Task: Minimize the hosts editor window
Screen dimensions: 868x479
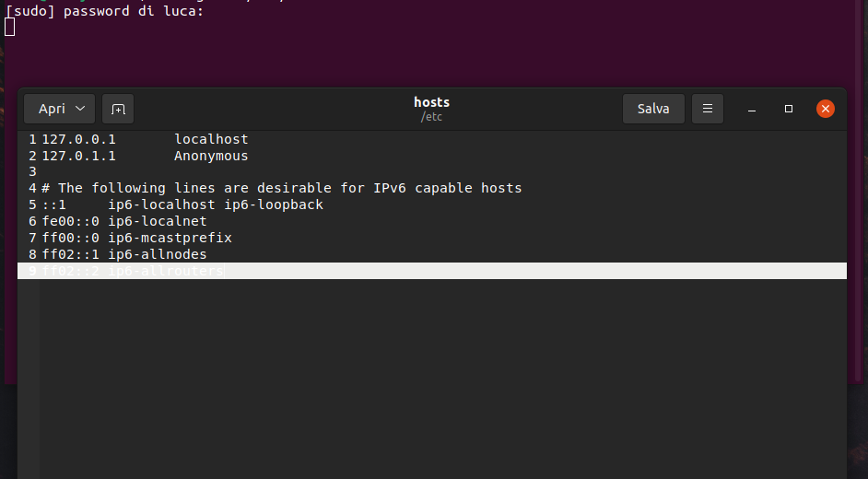Action: tap(752, 109)
